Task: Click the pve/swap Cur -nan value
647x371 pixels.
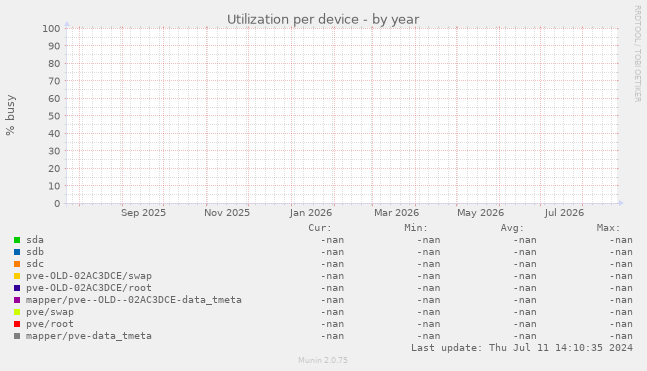Action: tap(332, 312)
